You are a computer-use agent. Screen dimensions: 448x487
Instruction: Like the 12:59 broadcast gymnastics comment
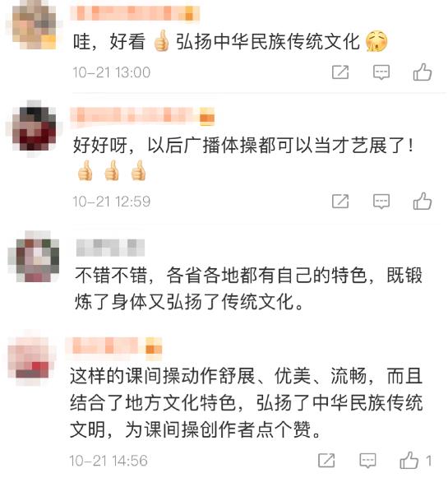[423, 201]
